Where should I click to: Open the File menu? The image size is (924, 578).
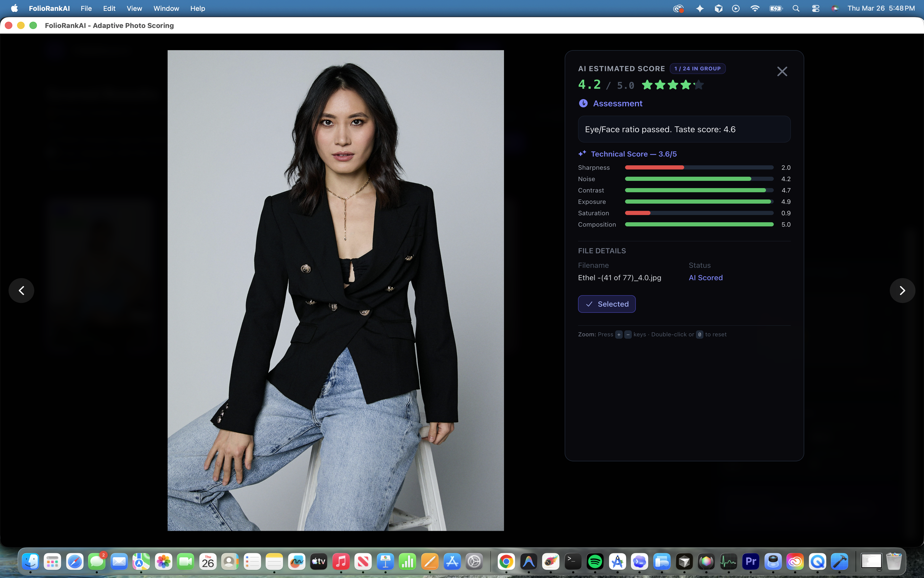pos(86,8)
